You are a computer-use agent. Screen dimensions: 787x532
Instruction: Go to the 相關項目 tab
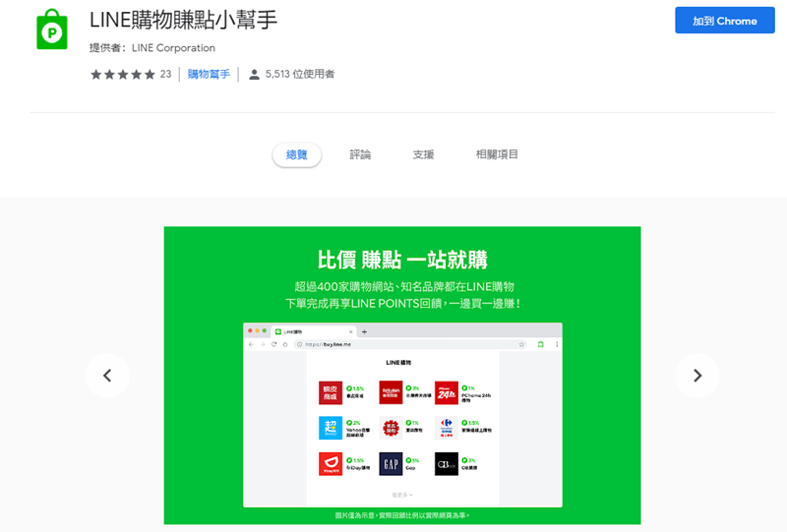(x=497, y=155)
